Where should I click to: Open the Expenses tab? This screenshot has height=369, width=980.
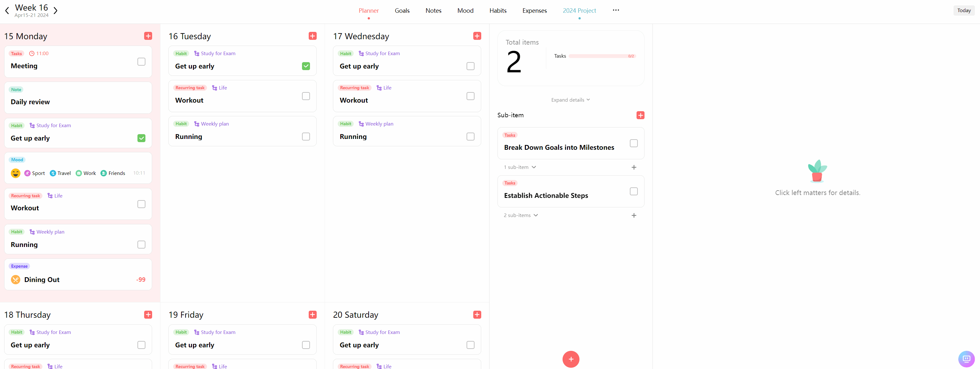pos(534,11)
